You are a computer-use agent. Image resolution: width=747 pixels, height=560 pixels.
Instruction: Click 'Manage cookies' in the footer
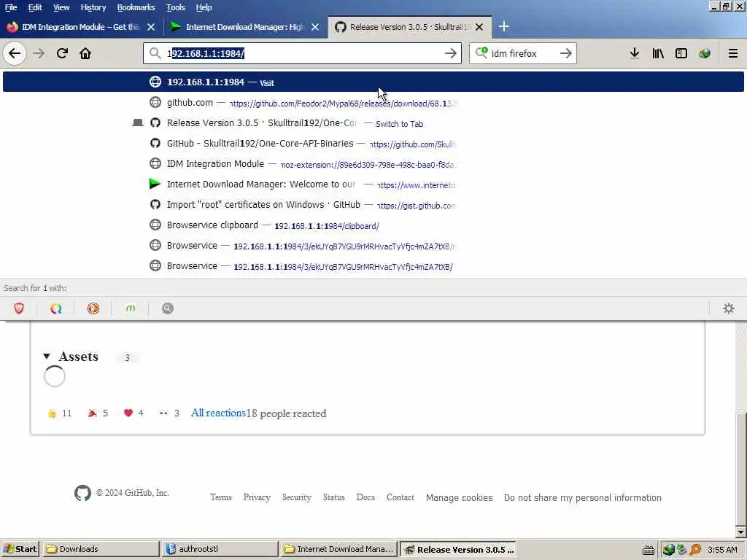pos(460,497)
